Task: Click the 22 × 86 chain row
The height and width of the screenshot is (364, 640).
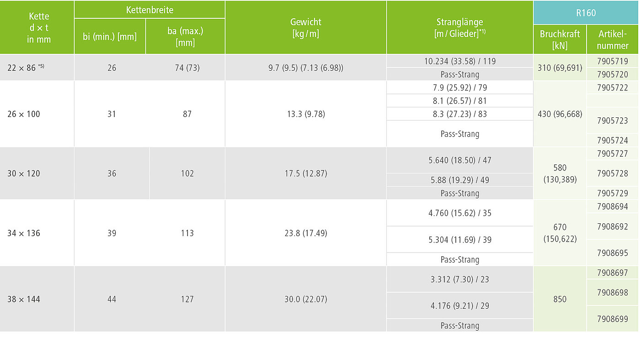Action: pyautogui.click(x=319, y=68)
